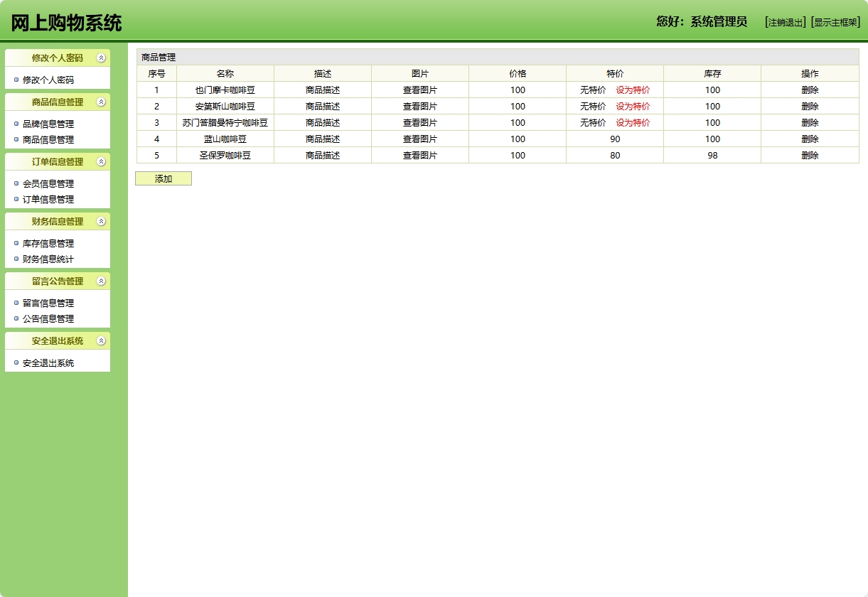Delete the 蓝山咖啡豆 row

[x=810, y=139]
